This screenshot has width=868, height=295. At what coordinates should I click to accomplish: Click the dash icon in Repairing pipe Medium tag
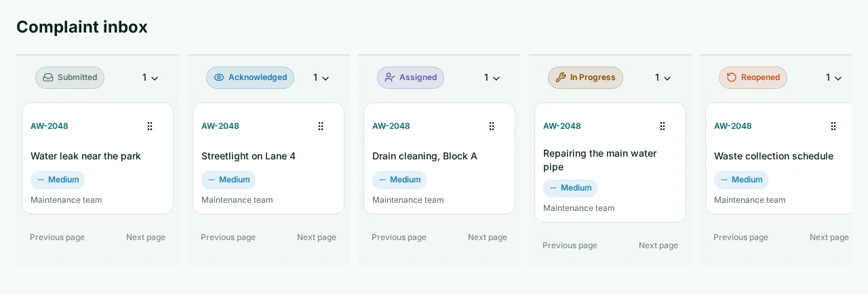(x=553, y=188)
